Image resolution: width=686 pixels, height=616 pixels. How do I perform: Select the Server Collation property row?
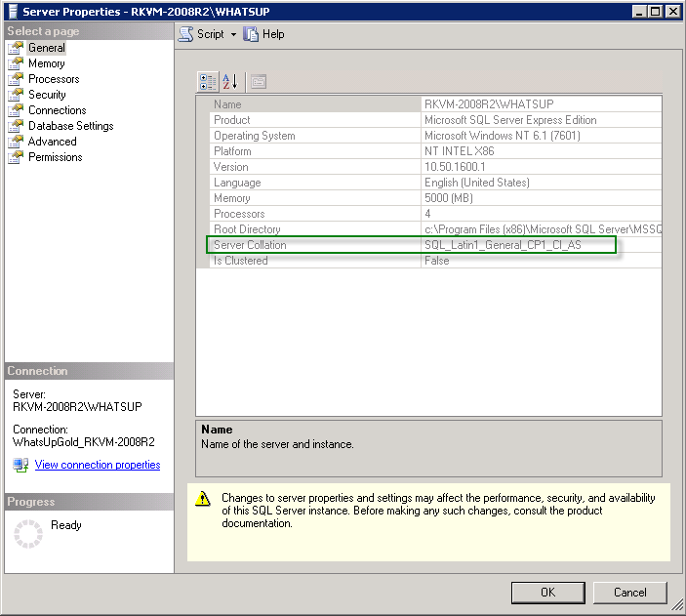pyautogui.click(x=250, y=245)
